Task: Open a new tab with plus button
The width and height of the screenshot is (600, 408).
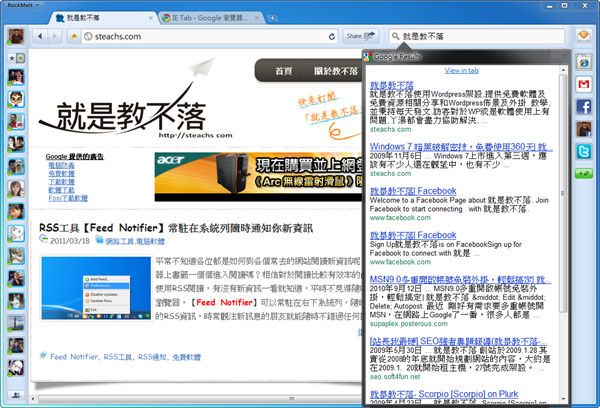Action: 272,18
